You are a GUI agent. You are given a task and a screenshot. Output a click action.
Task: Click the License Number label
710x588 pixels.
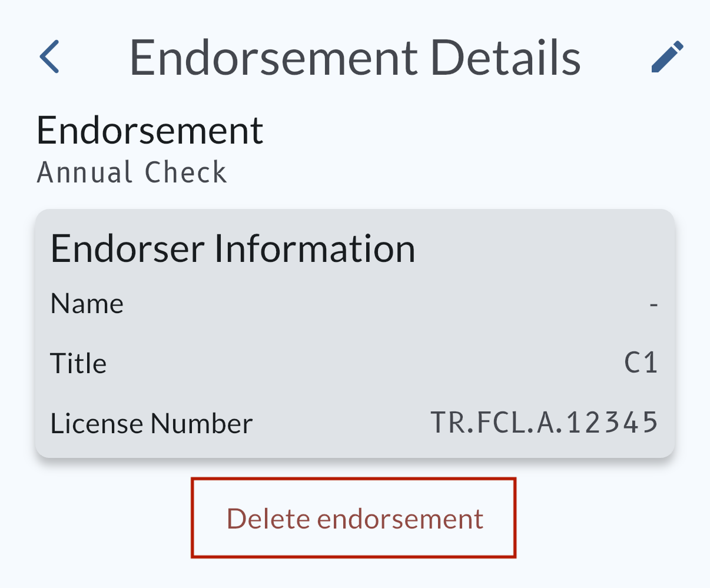(x=151, y=424)
